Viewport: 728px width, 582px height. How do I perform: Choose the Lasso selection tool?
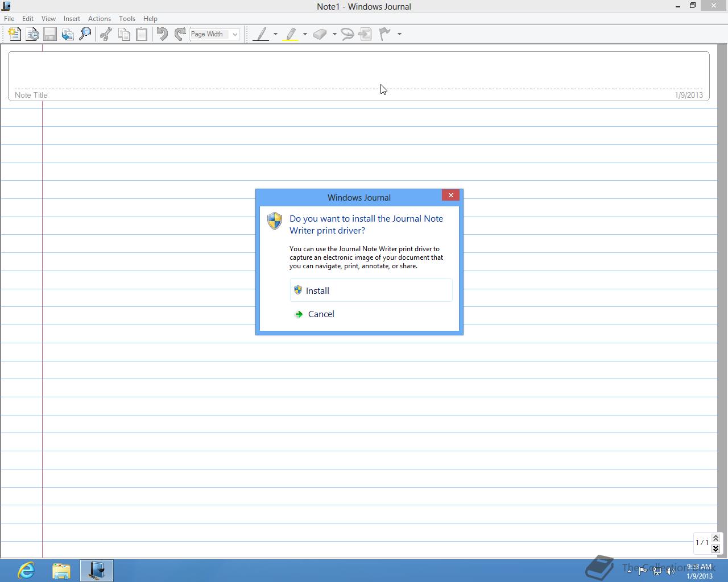[x=348, y=34]
